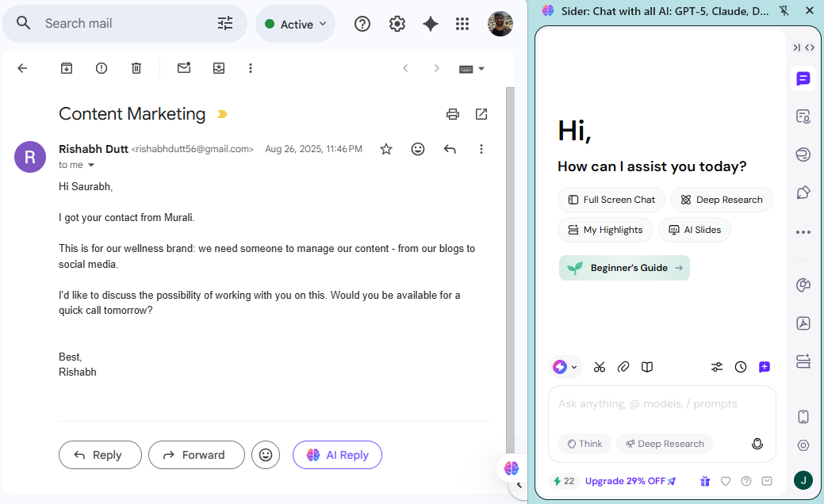Delete the email with trash icon
The image size is (824, 504).
coord(136,68)
